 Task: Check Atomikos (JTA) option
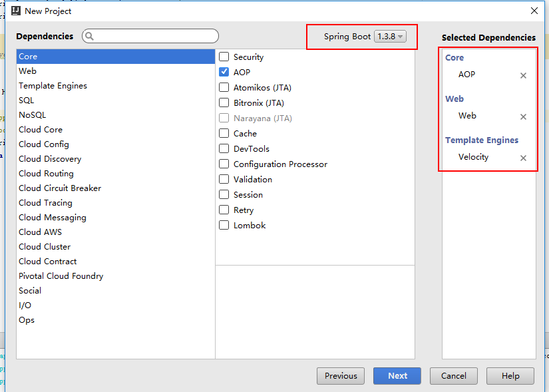click(x=224, y=87)
